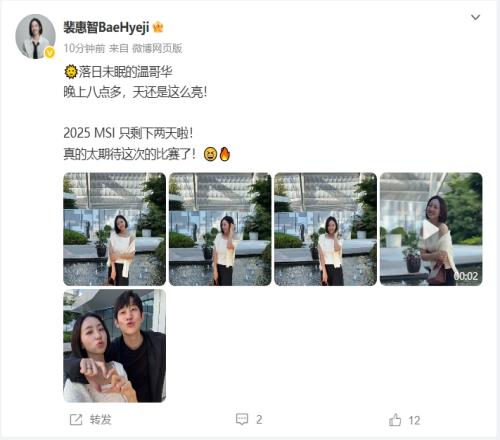Click the laughing emoji in post text
Image resolution: width=500 pixels, height=440 pixels.
coord(210,154)
